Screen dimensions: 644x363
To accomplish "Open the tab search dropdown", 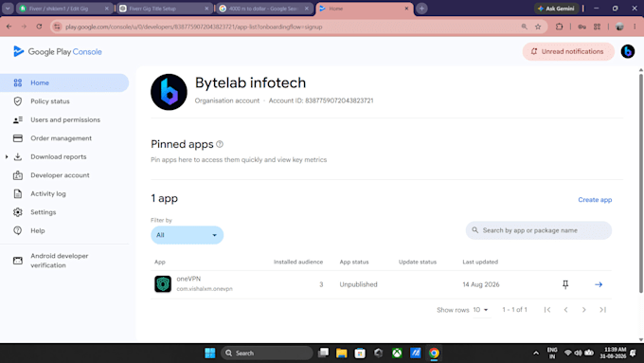I will click(x=8, y=9).
